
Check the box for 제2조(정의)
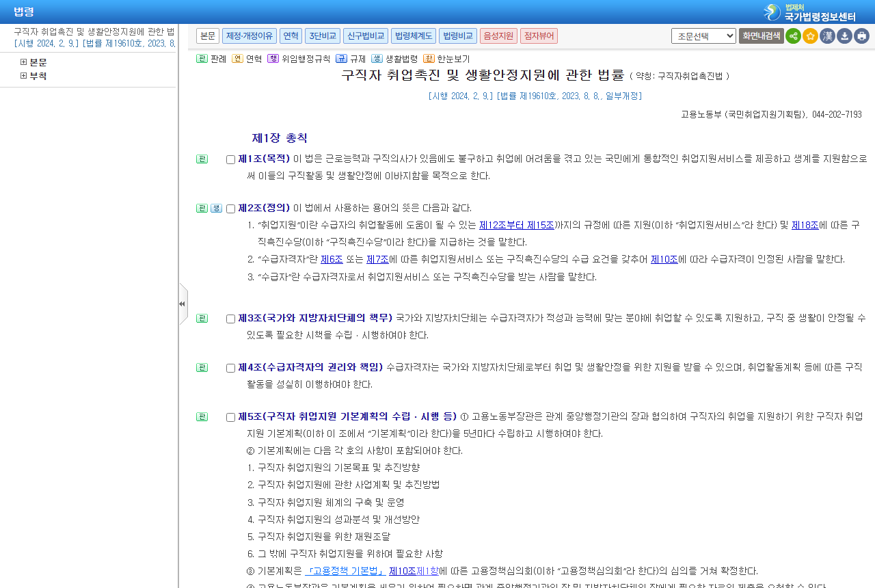(230, 209)
